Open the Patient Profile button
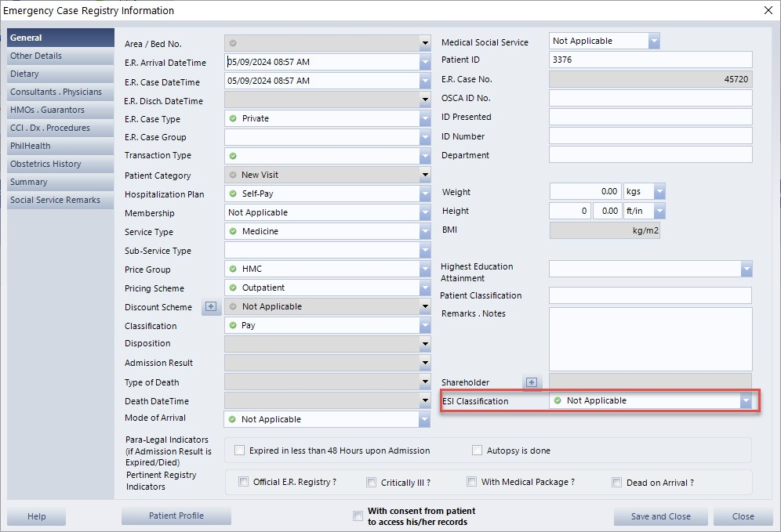The image size is (781, 532). click(176, 516)
